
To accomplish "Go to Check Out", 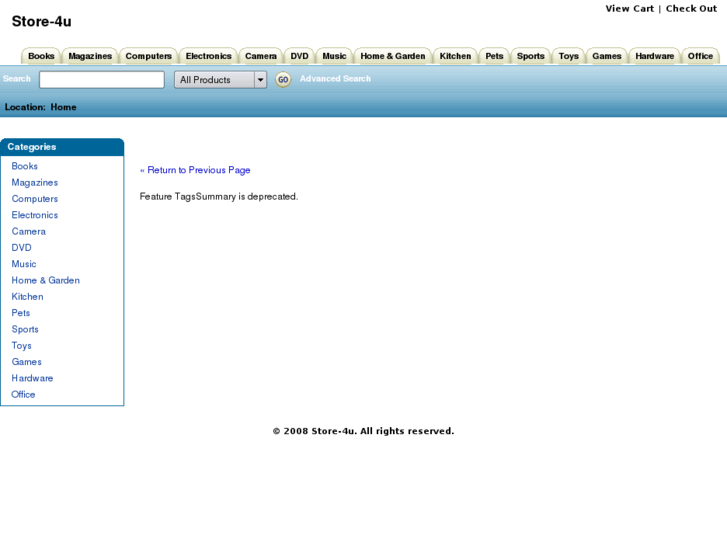I will tap(691, 9).
